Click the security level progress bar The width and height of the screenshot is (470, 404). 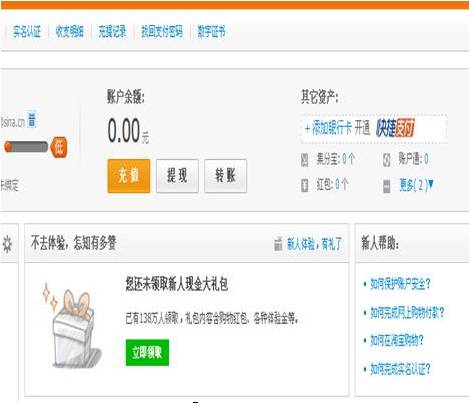[x=26, y=147]
